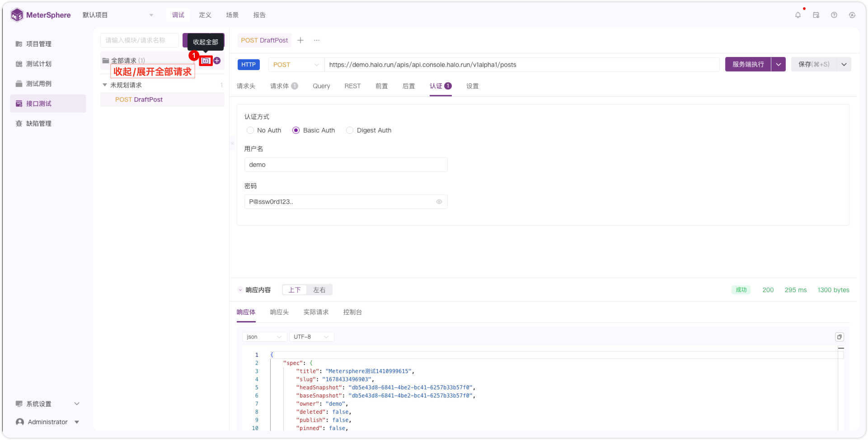Viewport: 868px width, 440px height.
Task: Open the notifications bell
Action: pos(798,15)
